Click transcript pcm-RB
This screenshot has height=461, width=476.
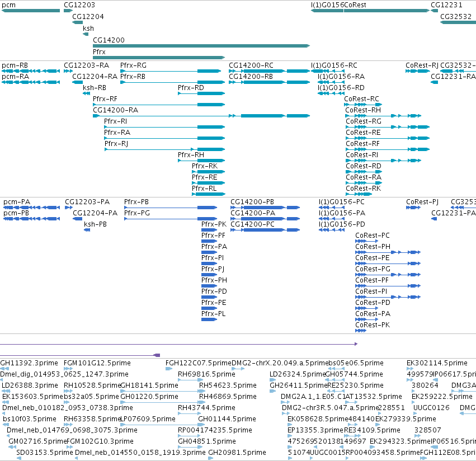pos(31,71)
